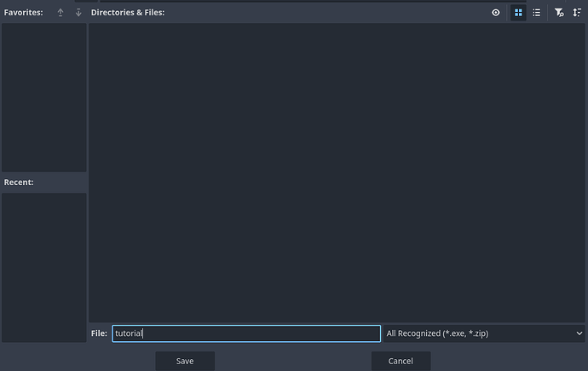588x371 pixels.
Task: Click the Save button
Action: click(185, 361)
